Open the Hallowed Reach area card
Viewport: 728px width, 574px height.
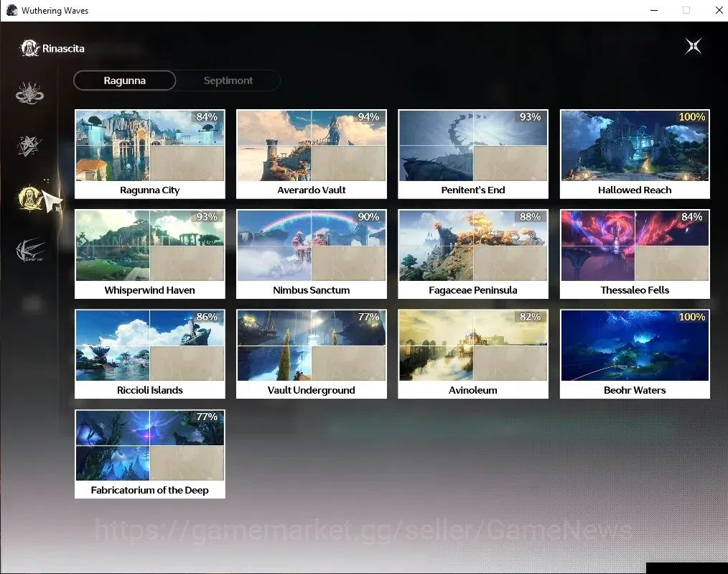tap(635, 154)
